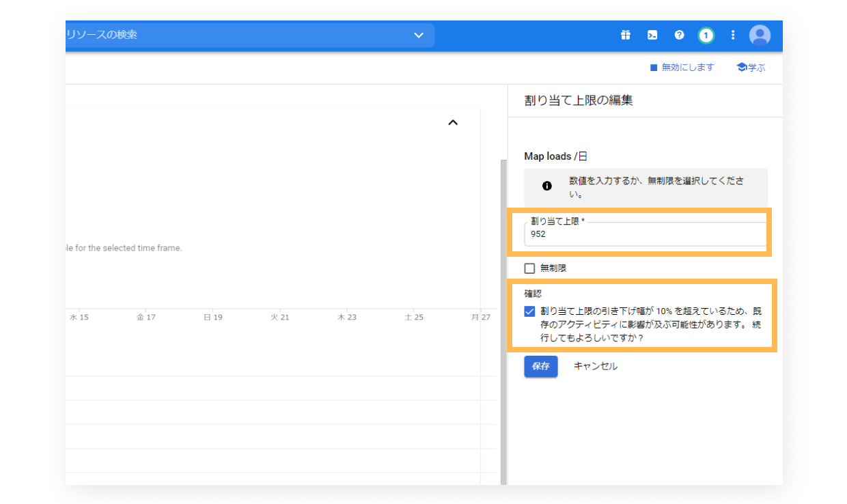Collapse the chart panel with the chevron

452,123
